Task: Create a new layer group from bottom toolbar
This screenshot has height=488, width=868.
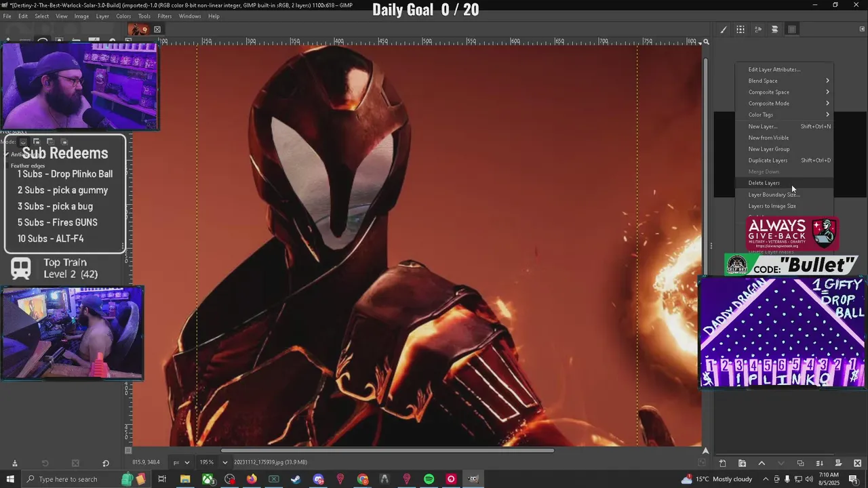Action: click(x=742, y=463)
